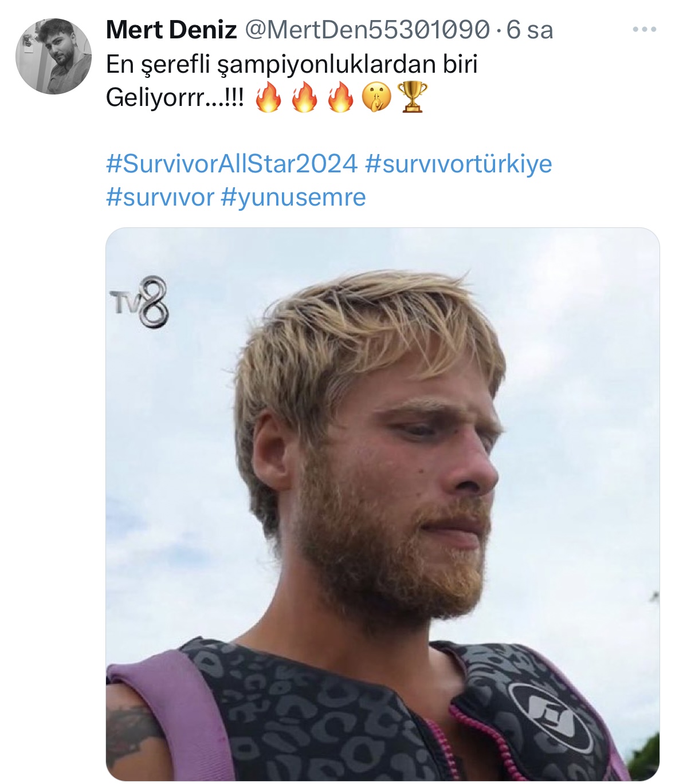
Task: Click the "6 sa" tweet timestamp
Action: [530, 30]
